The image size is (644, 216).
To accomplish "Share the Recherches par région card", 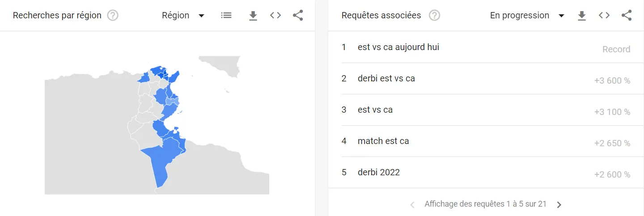I will (298, 16).
